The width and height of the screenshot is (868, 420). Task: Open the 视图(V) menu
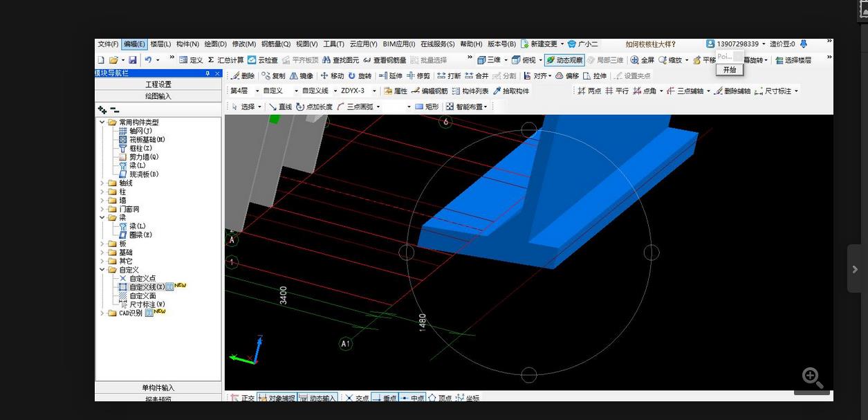(307, 44)
